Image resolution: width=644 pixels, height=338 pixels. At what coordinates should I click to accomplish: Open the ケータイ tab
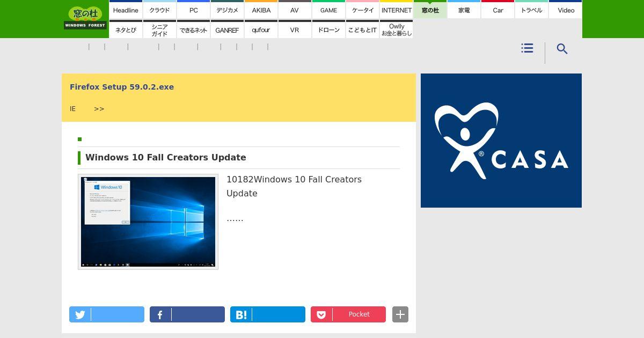[362, 10]
